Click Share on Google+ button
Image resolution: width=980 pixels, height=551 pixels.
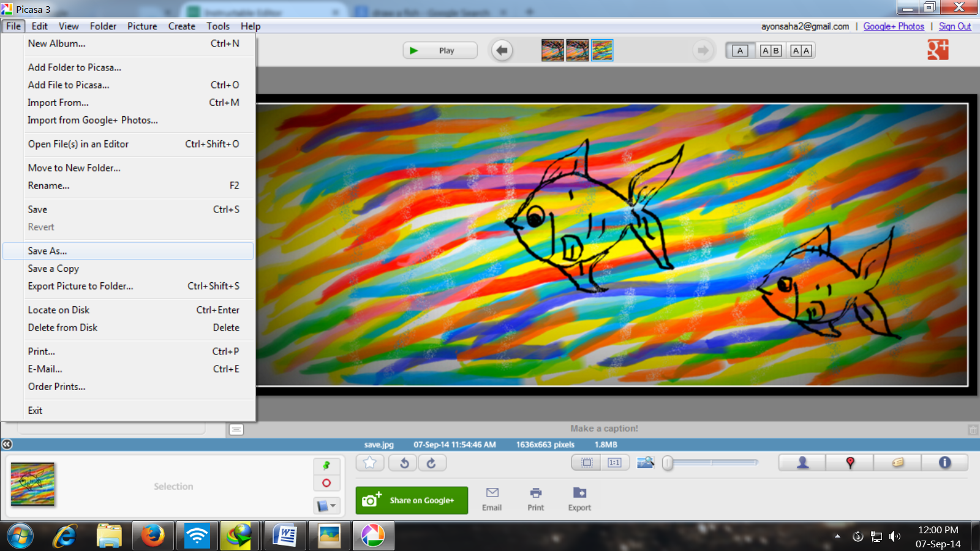(x=412, y=500)
